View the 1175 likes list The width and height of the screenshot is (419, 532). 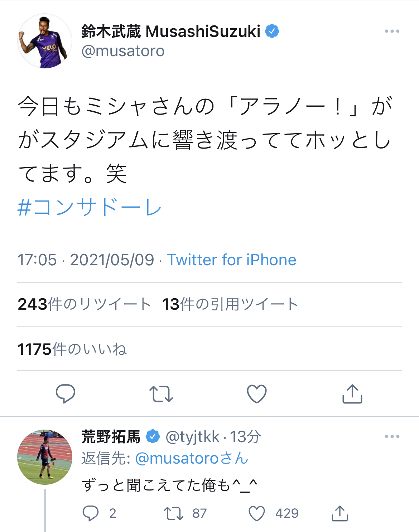point(72,349)
